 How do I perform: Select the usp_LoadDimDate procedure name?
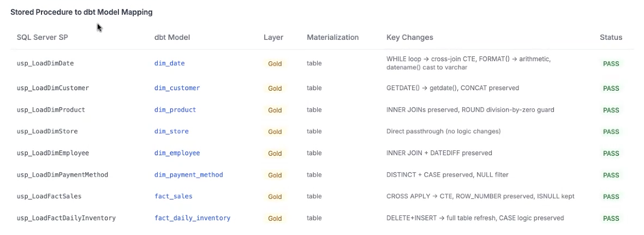click(45, 63)
